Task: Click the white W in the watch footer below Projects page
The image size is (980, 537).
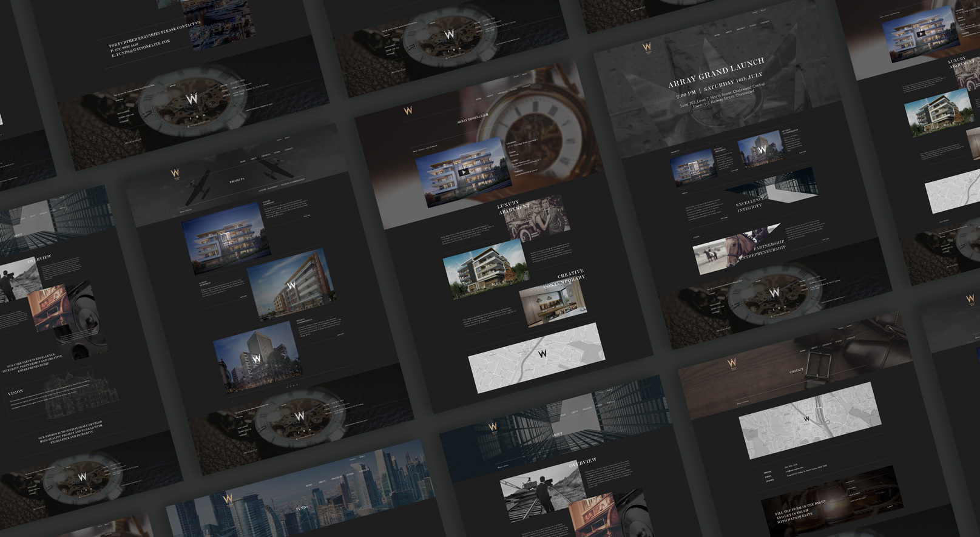Action: [299, 416]
